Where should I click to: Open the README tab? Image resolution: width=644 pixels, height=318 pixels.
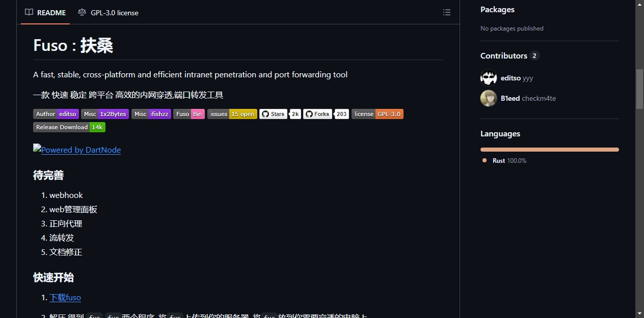click(45, 12)
